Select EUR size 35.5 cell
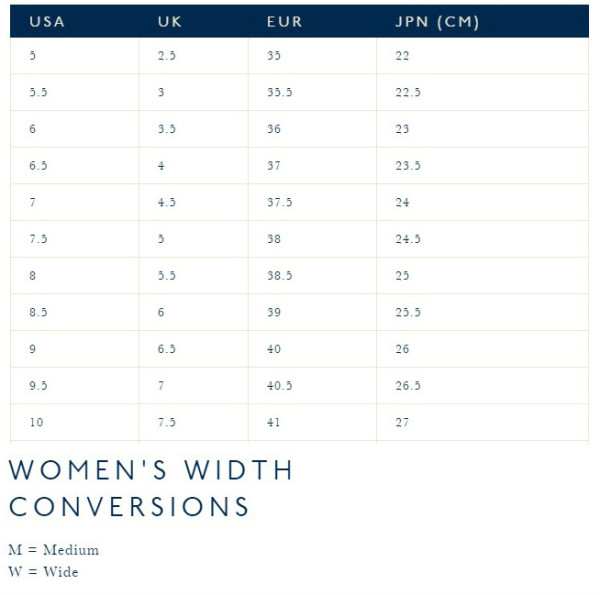Screen dimensions: 600x595 coord(312,92)
